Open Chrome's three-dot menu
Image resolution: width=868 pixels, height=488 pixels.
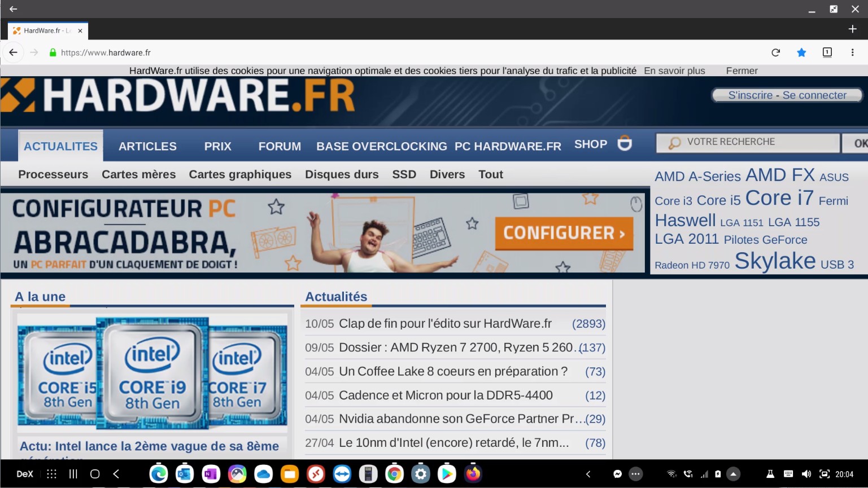(853, 52)
